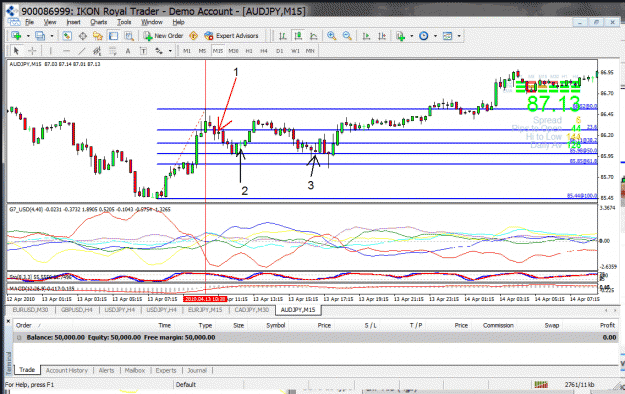Image resolution: width=625 pixels, height=394 pixels.
Task: Launch MetaEditor with yellow diamond icon
Action: pos(194,36)
